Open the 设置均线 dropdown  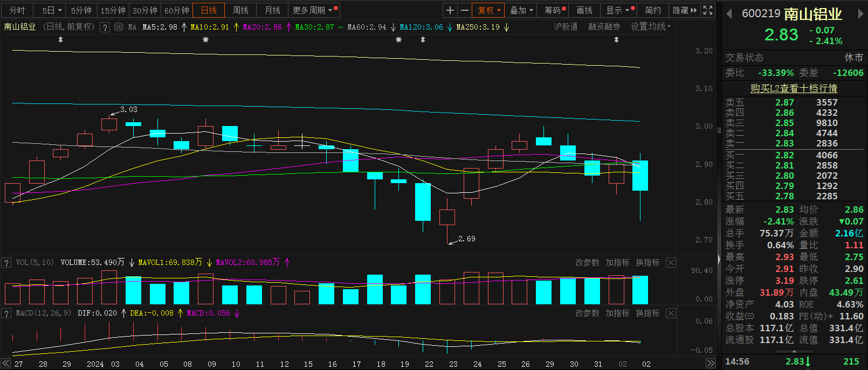click(650, 26)
